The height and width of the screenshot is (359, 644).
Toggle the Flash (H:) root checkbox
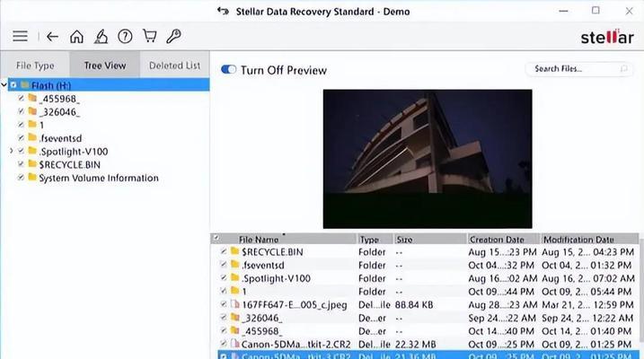coord(13,85)
